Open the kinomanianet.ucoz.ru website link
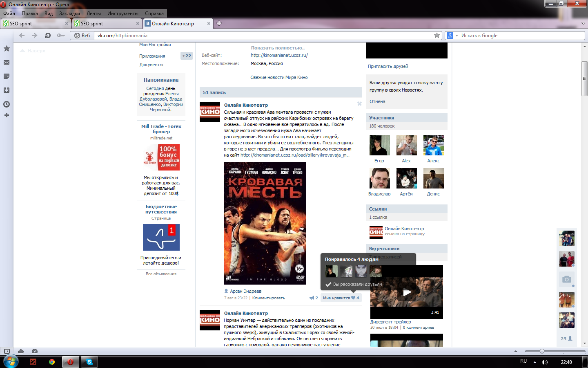 (x=279, y=55)
